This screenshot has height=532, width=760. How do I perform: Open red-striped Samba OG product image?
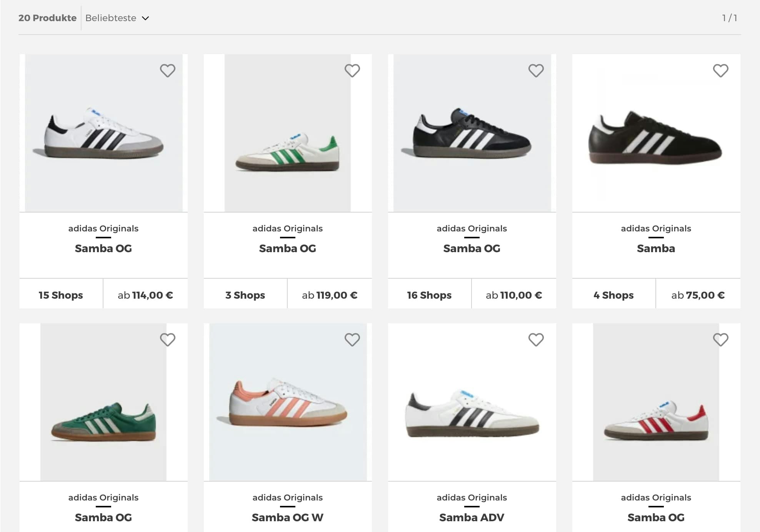[656, 402]
